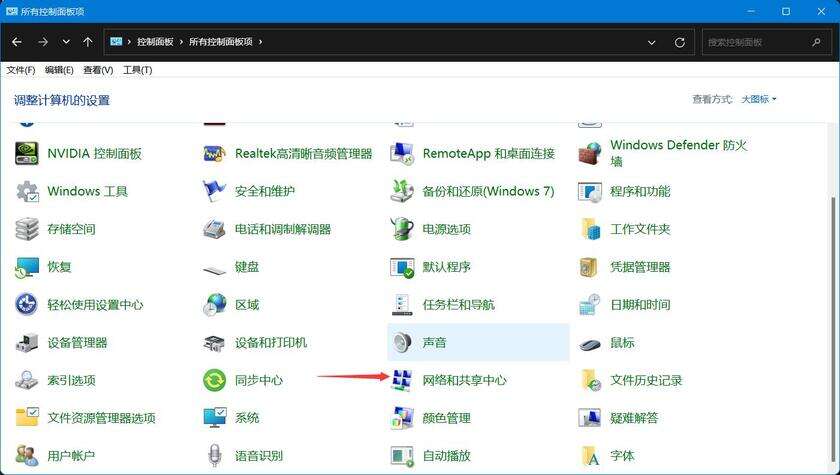The height and width of the screenshot is (475, 840).
Task: Click 控制面板 in the address breadcrumb
Action: 155,42
